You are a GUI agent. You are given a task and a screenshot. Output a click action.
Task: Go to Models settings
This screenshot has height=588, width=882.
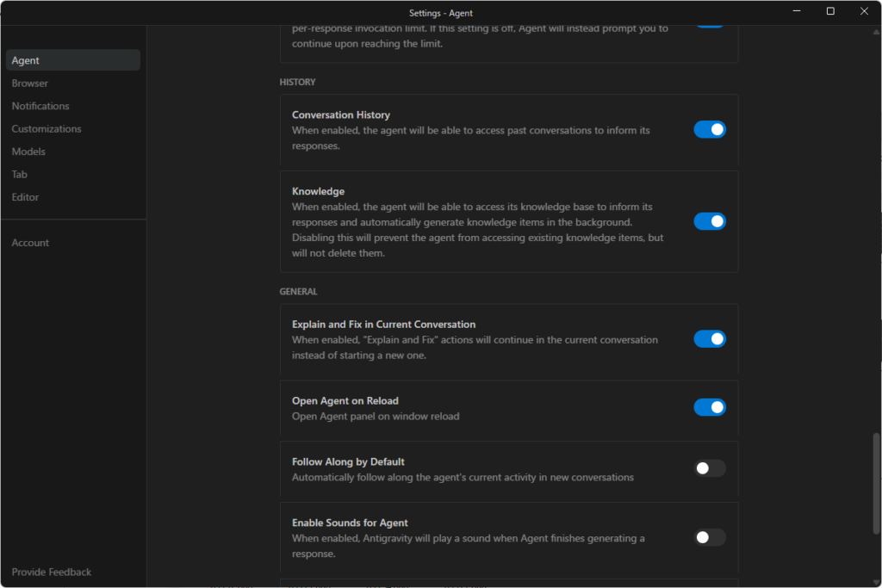click(28, 152)
